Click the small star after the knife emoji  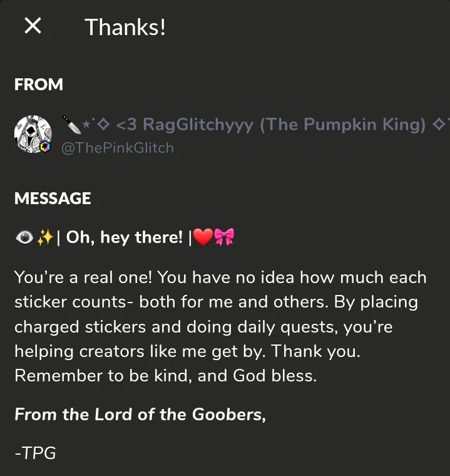(x=88, y=123)
